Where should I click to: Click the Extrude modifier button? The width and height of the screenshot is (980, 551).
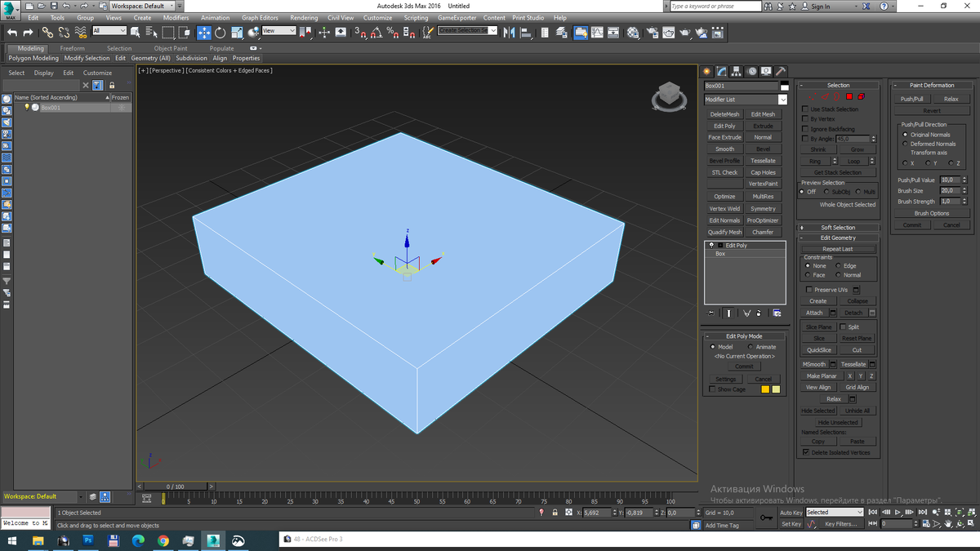click(x=763, y=127)
